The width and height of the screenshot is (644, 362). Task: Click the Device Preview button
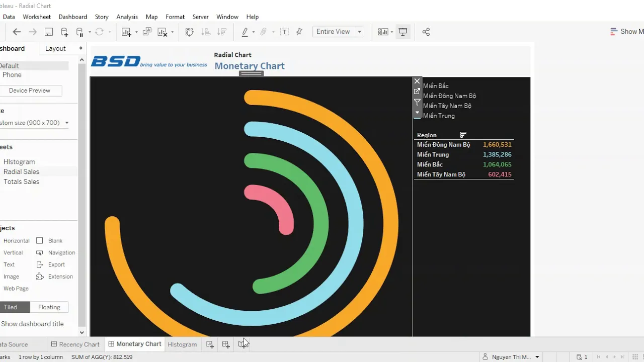point(30,90)
